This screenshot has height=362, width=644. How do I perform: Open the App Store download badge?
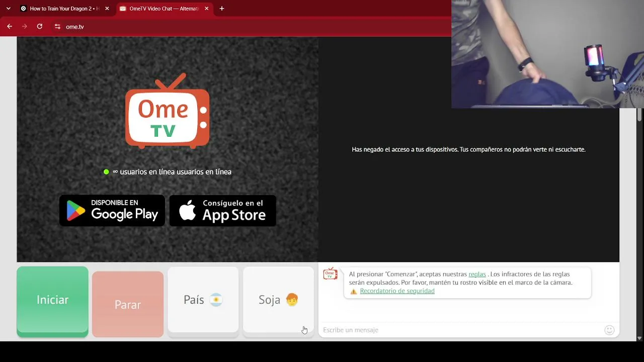222,211
